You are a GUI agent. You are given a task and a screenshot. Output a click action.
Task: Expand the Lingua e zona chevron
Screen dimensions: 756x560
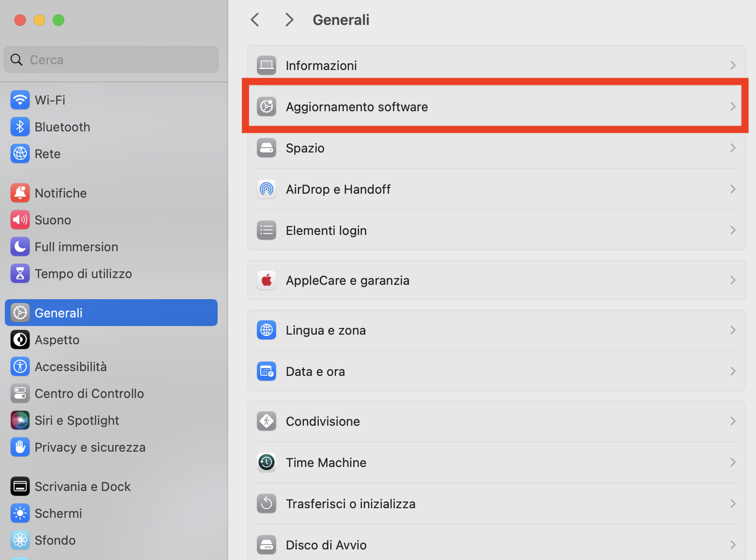coord(733,330)
